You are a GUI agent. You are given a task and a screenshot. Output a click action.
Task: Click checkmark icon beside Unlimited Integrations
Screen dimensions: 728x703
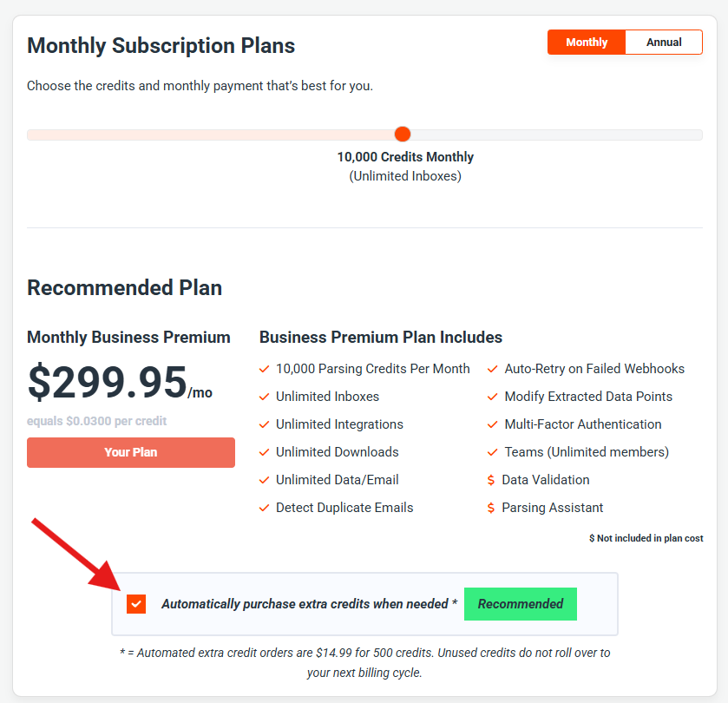click(x=264, y=424)
